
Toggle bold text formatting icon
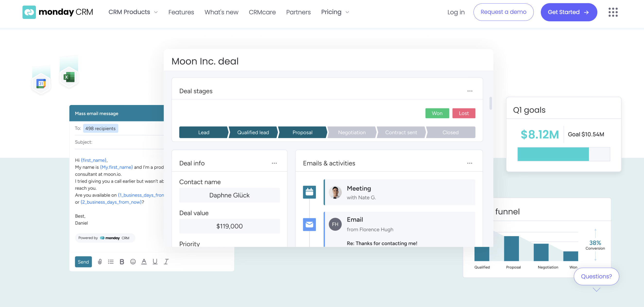(x=122, y=262)
